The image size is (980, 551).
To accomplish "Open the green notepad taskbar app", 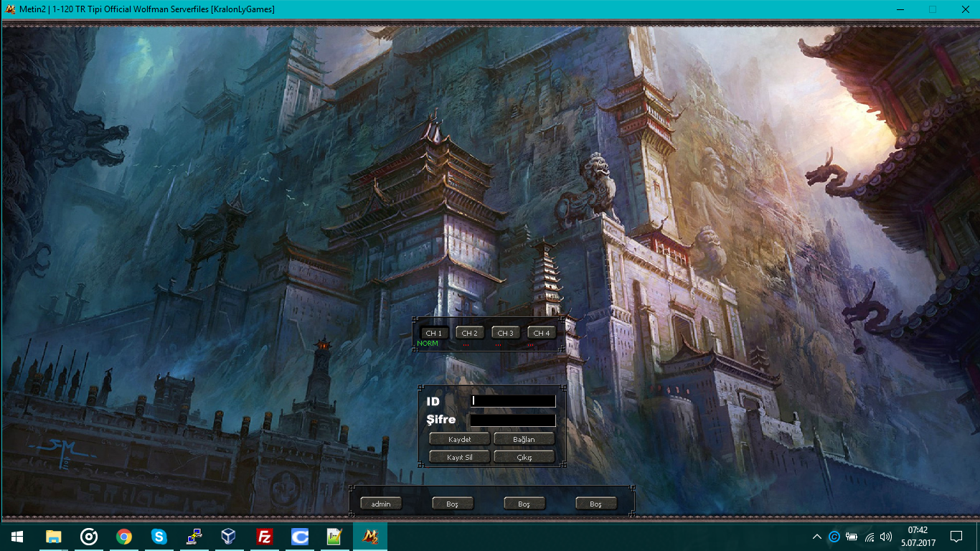I will click(x=335, y=537).
